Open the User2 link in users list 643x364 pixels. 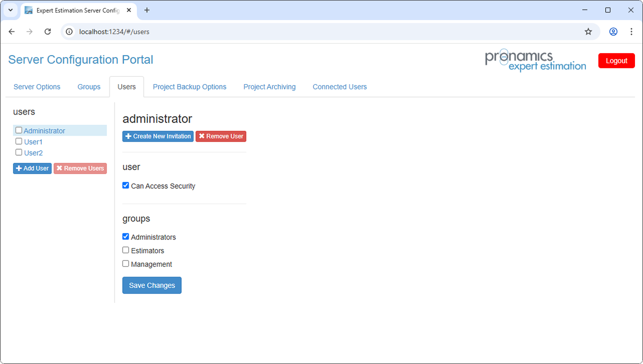[x=33, y=153]
